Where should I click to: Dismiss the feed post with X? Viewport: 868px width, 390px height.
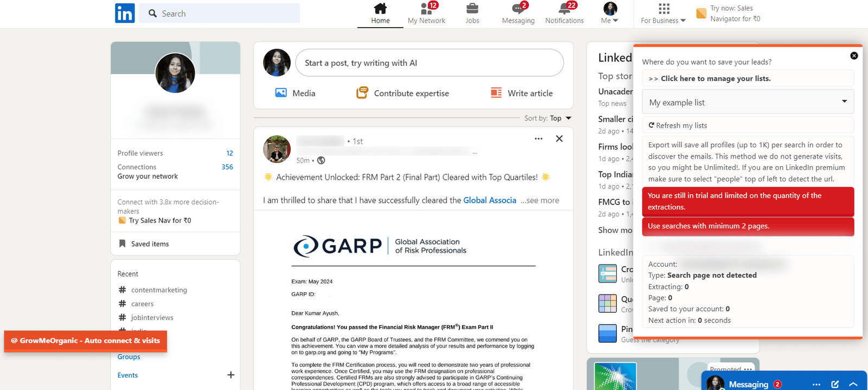(x=559, y=139)
